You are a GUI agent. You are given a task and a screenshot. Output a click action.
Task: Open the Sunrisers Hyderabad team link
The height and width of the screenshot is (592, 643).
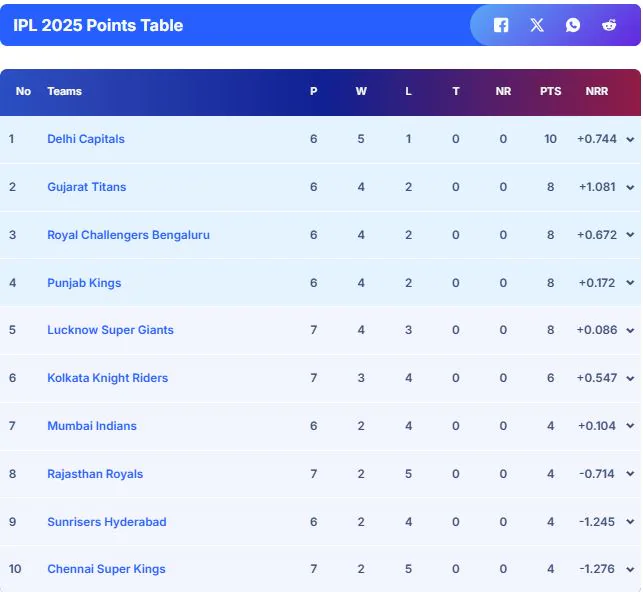pyautogui.click(x=107, y=522)
